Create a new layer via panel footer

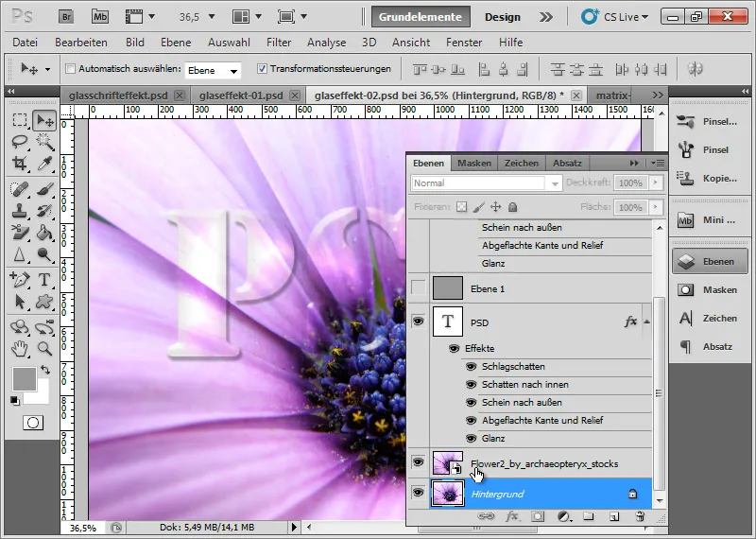coord(613,517)
